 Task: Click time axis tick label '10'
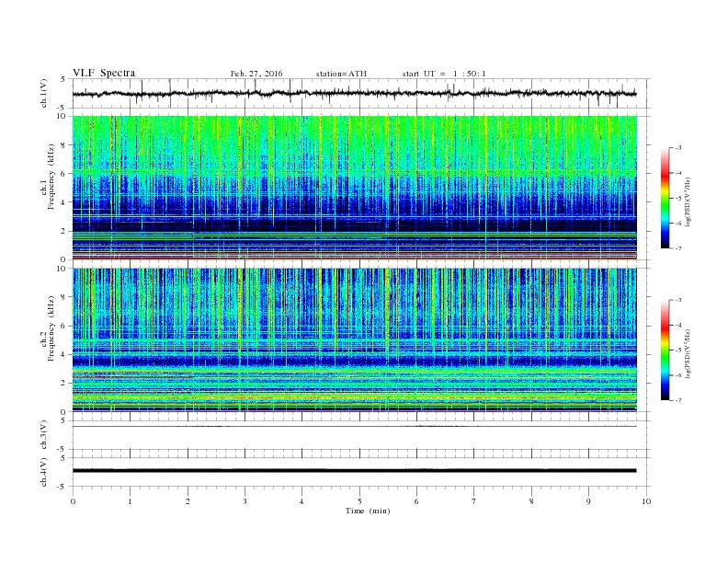pyautogui.click(x=646, y=501)
